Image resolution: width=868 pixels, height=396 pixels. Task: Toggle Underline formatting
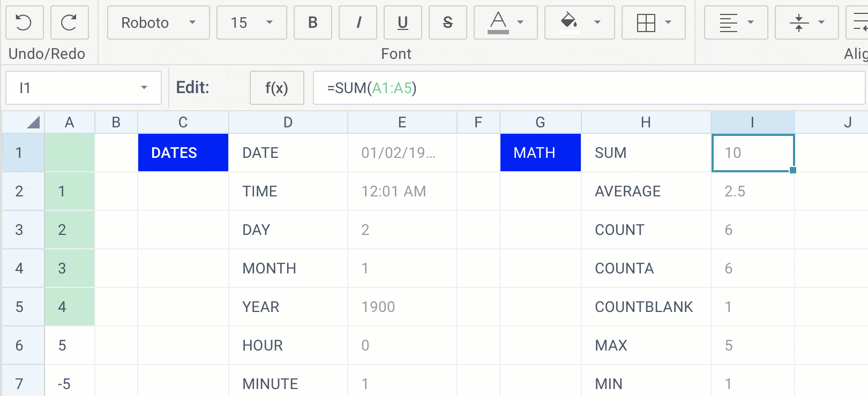click(402, 22)
